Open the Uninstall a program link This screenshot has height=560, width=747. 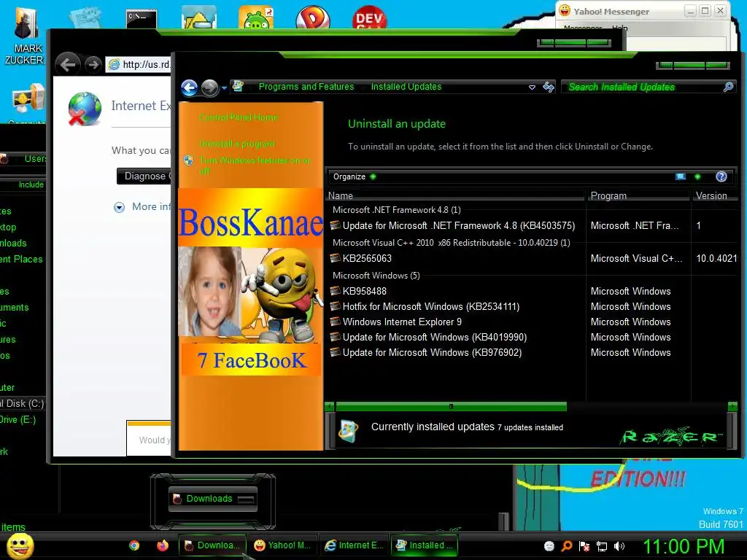[237, 144]
